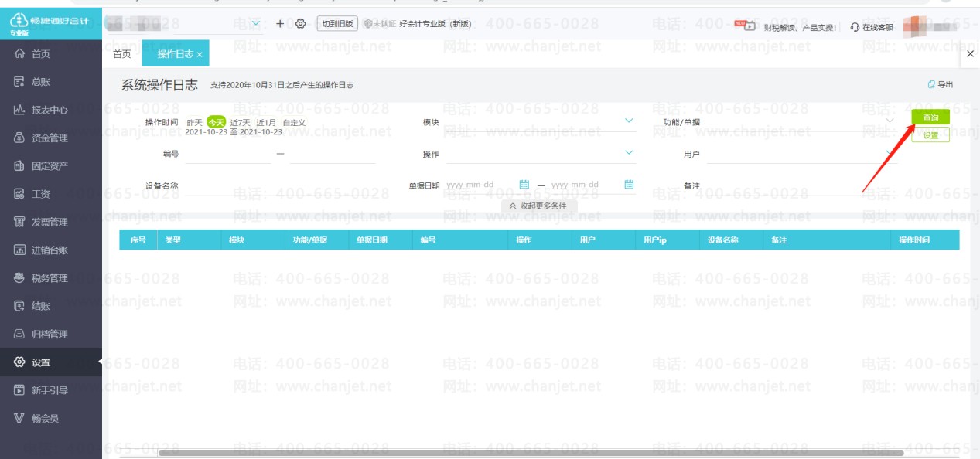The image size is (980, 459).
Task: Click the 财税解读 video icon
Action: point(745,25)
